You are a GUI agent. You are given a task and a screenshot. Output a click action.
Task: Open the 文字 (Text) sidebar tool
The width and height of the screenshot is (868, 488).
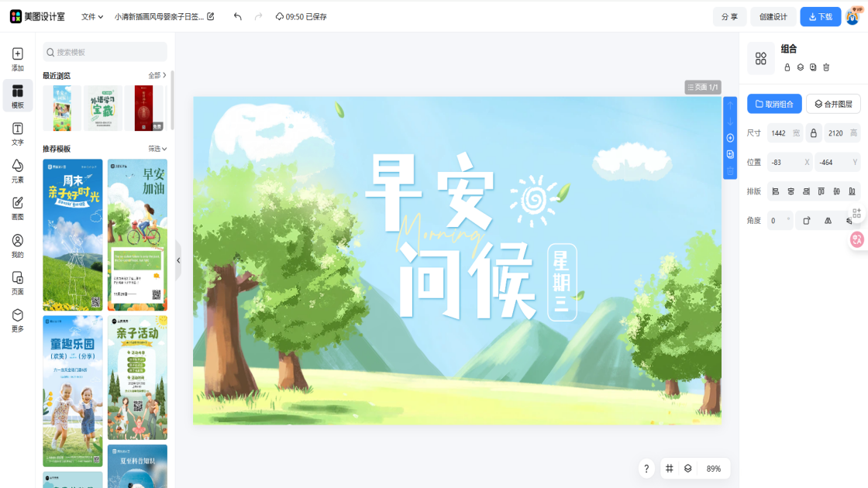pyautogui.click(x=17, y=133)
